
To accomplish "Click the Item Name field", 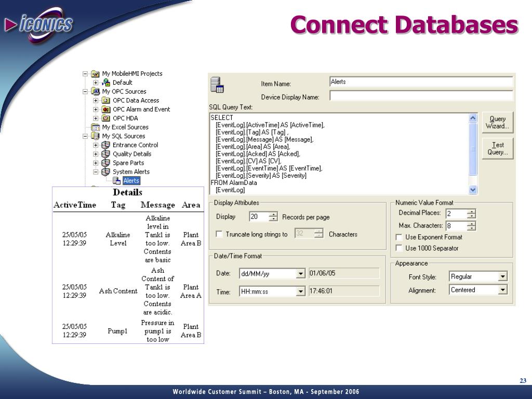I will click(421, 82).
